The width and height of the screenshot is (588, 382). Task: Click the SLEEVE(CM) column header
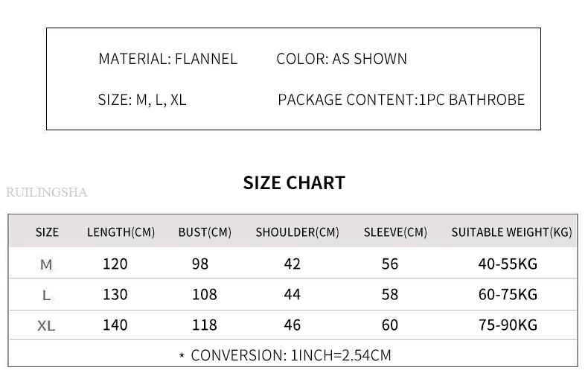[x=395, y=232]
